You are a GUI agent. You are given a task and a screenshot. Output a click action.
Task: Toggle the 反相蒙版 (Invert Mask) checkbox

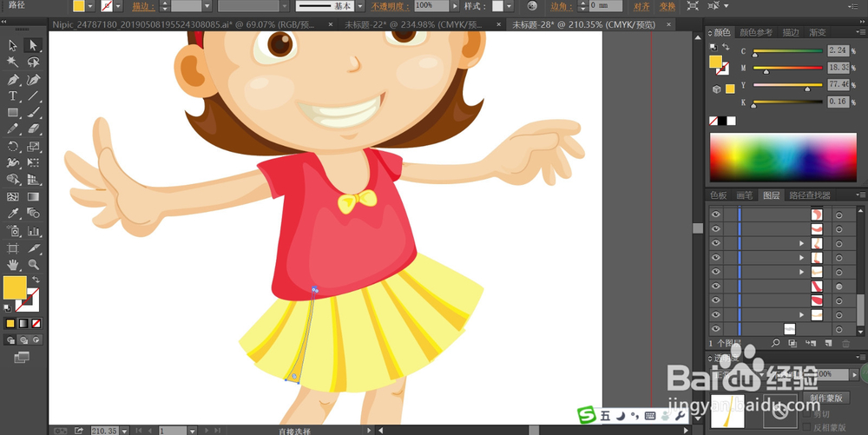pos(807,427)
